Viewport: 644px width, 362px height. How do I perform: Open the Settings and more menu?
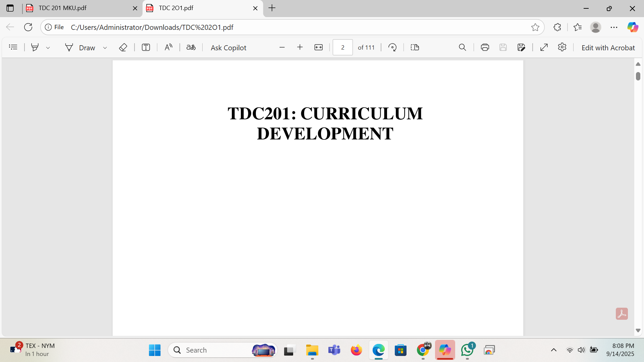[x=614, y=27]
